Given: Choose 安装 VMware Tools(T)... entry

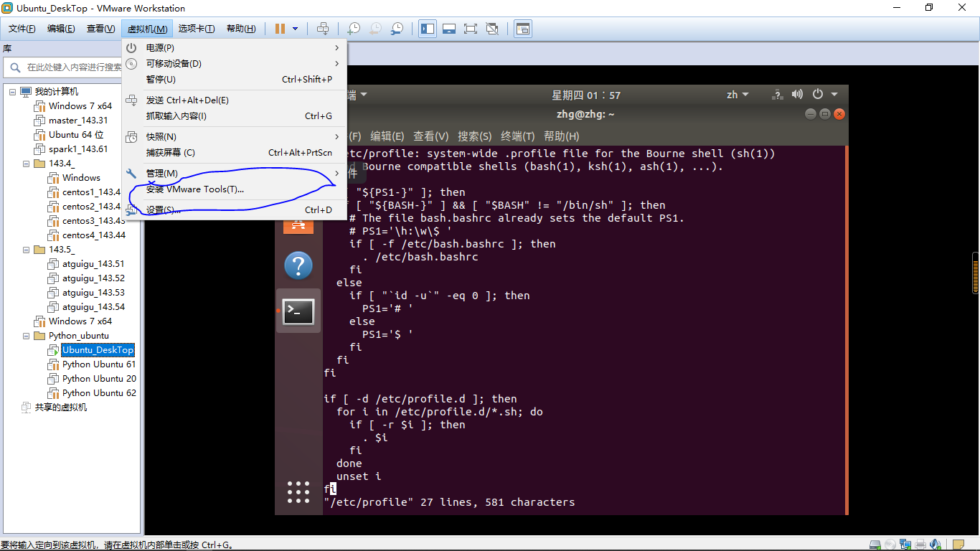Looking at the screenshot, I should coord(235,189).
